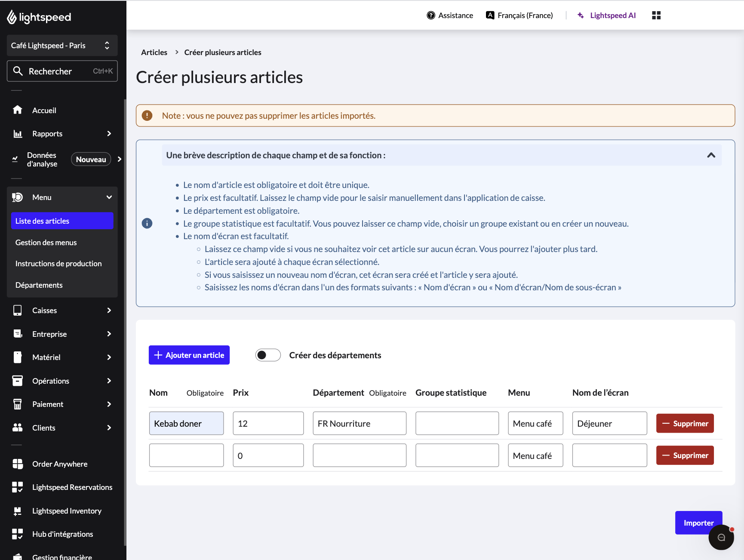
Task: Go to Accueil
Action: pyautogui.click(x=44, y=110)
